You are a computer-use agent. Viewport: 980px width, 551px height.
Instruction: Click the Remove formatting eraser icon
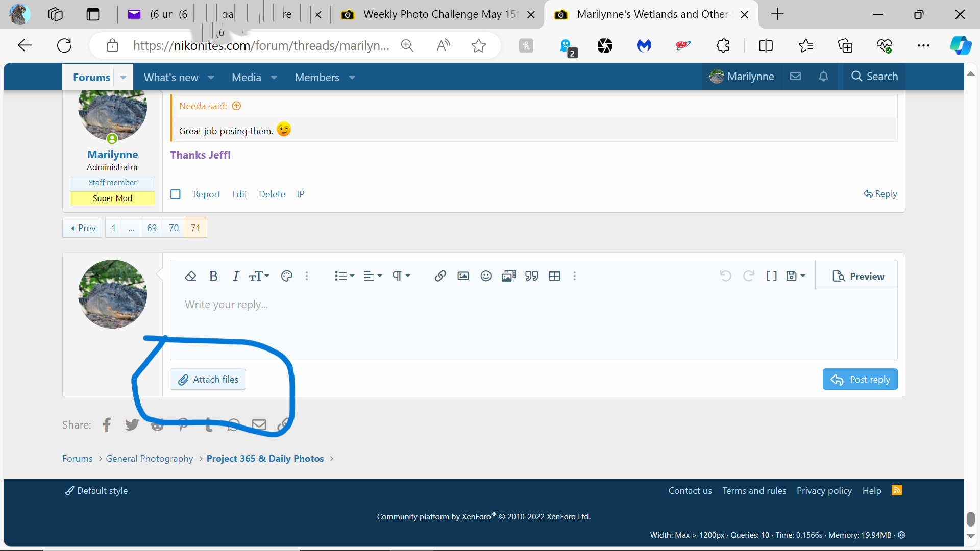(x=190, y=276)
